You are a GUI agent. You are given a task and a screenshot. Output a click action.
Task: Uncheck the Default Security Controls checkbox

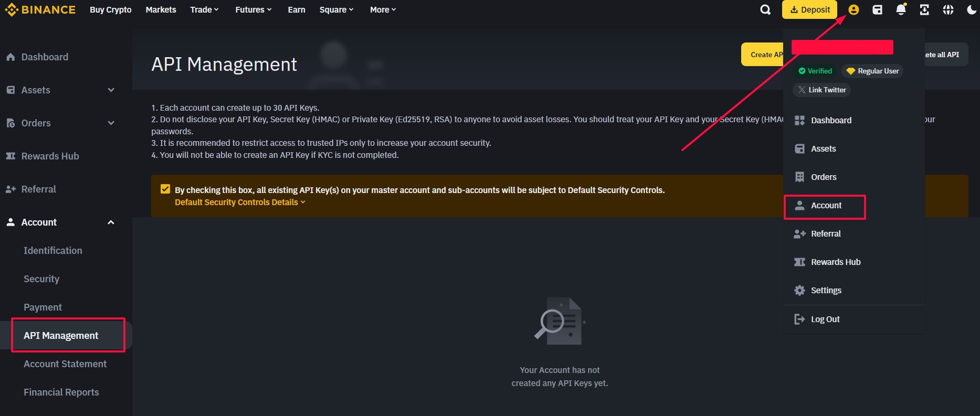pos(165,189)
